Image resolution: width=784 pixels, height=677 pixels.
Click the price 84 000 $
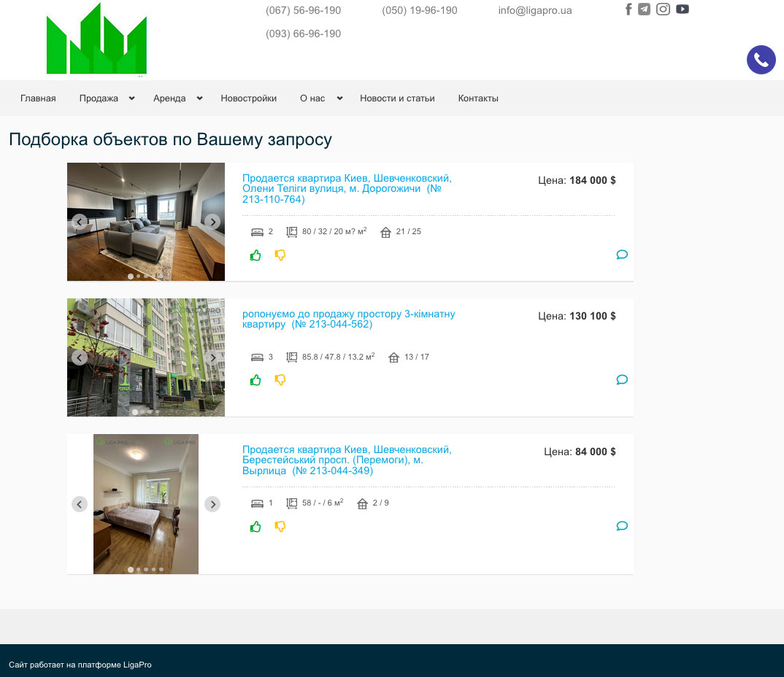click(x=596, y=452)
